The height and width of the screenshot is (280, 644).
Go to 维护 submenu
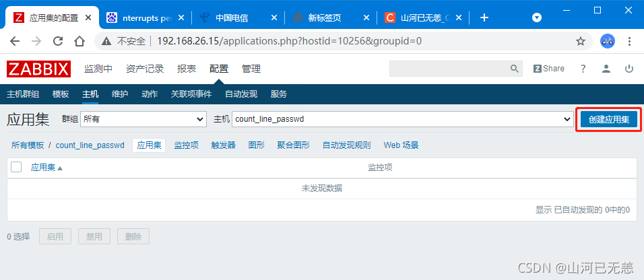point(120,94)
